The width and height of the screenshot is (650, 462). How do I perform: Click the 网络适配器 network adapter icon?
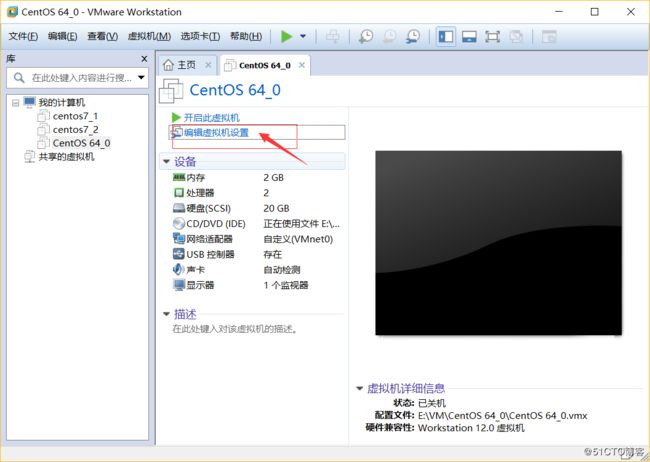(x=178, y=239)
